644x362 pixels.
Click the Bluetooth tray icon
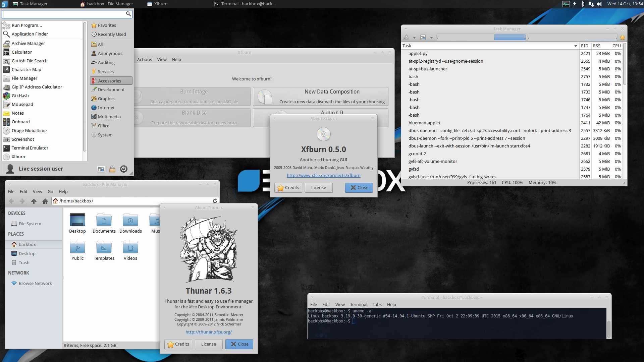pyautogui.click(x=583, y=4)
